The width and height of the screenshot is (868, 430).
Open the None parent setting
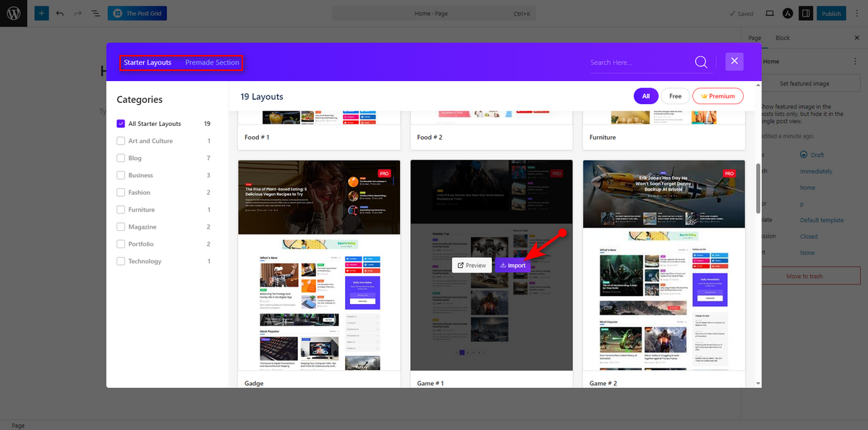pyautogui.click(x=807, y=253)
